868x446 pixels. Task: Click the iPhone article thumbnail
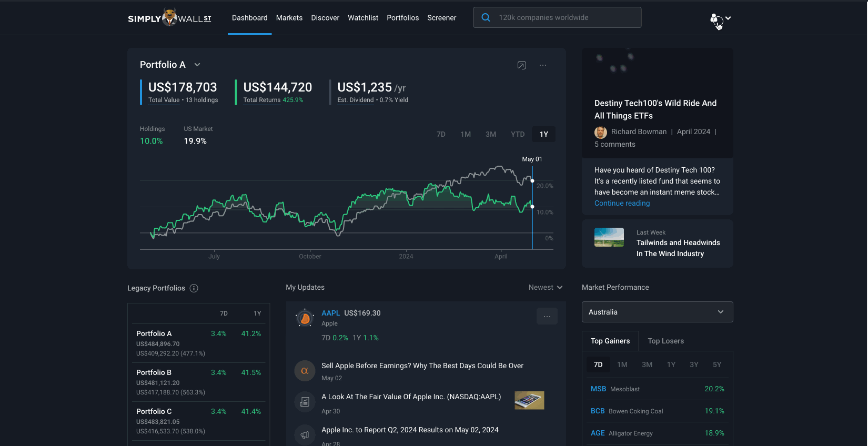tap(529, 400)
